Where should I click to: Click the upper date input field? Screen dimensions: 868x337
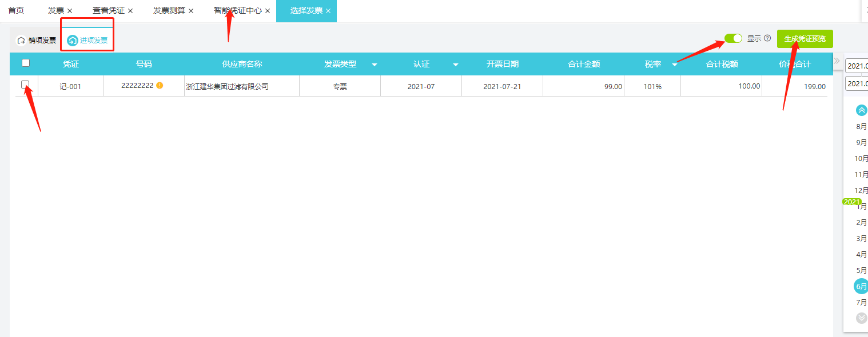(x=857, y=66)
